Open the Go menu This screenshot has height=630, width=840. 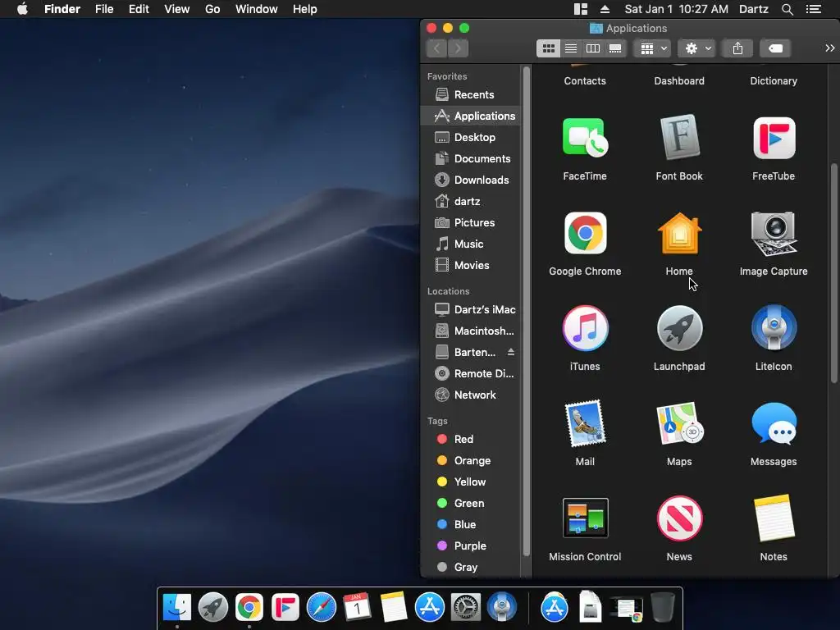[212, 9]
